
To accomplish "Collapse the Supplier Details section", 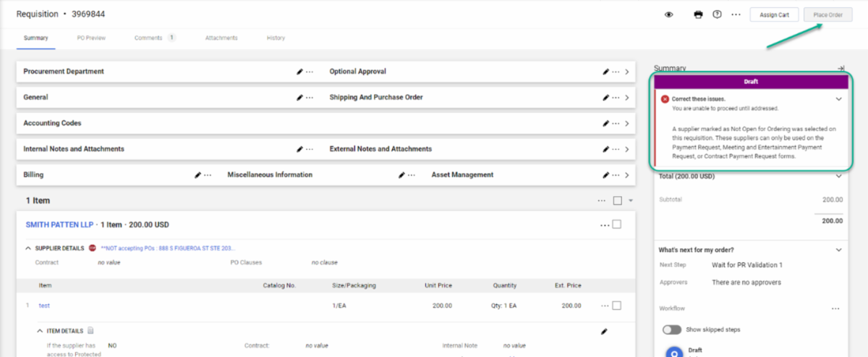I will pyautogui.click(x=28, y=248).
